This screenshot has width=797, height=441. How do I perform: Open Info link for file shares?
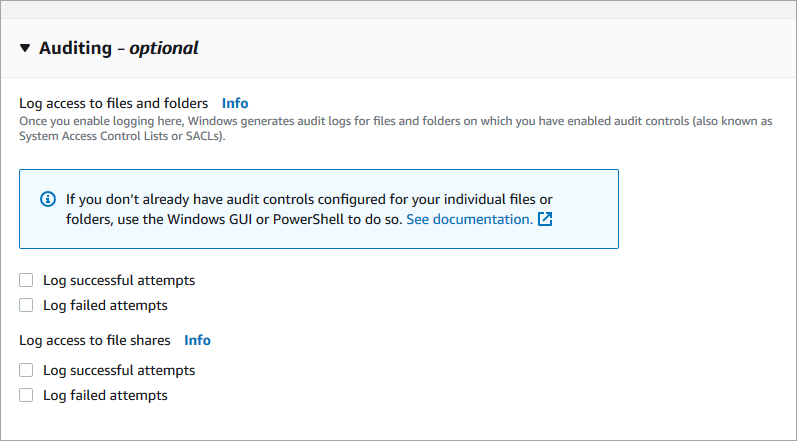tap(197, 340)
